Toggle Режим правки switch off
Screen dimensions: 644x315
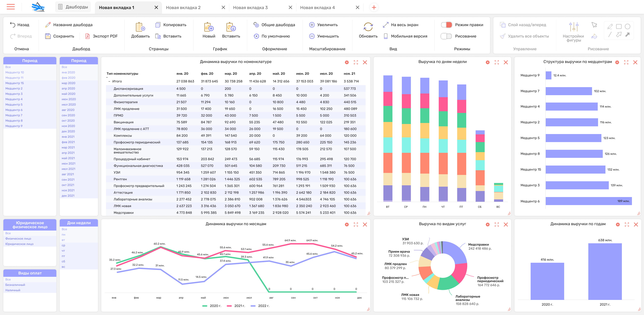tap(446, 25)
